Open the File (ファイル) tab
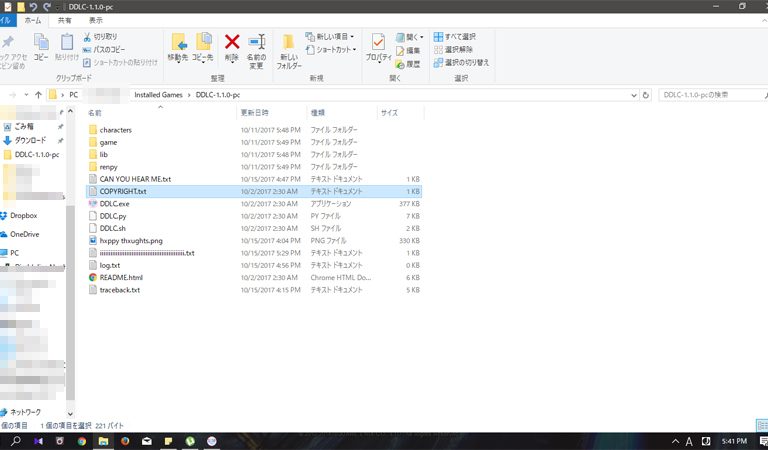 point(6,20)
